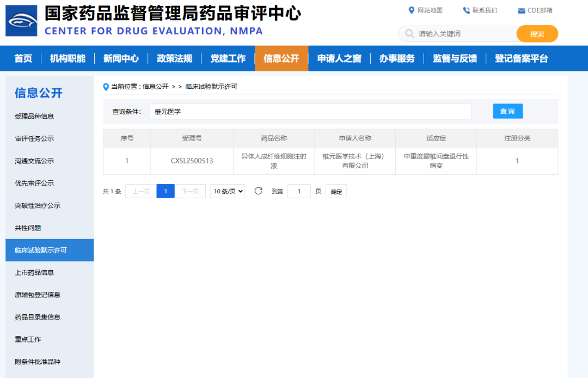Click the 适应症 column header

click(x=436, y=138)
